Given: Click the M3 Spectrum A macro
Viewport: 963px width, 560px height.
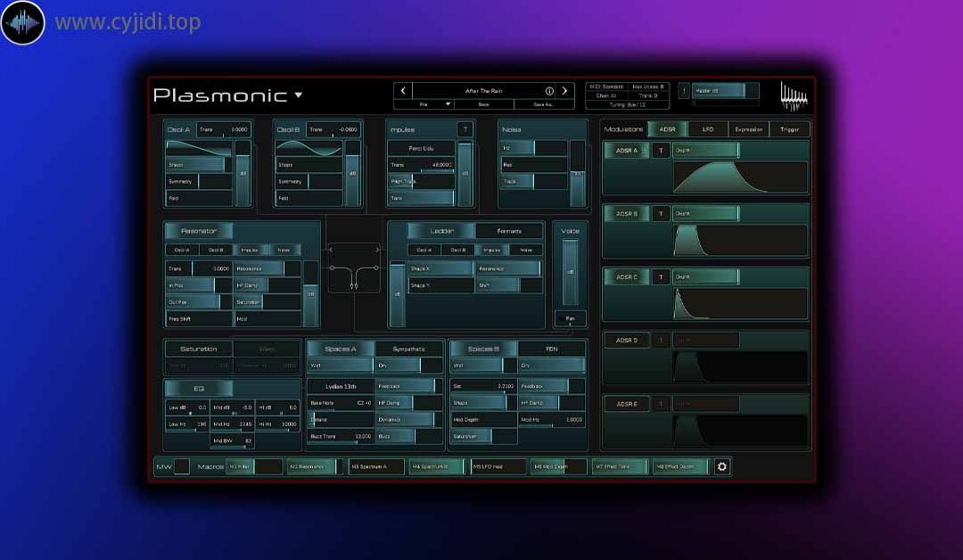Looking at the screenshot, I should click(376, 466).
